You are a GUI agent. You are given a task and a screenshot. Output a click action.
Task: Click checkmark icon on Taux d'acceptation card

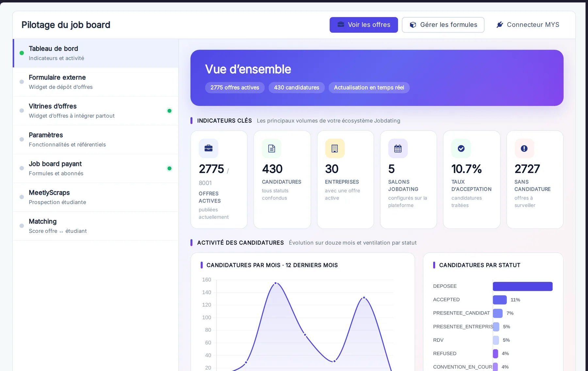tap(461, 148)
